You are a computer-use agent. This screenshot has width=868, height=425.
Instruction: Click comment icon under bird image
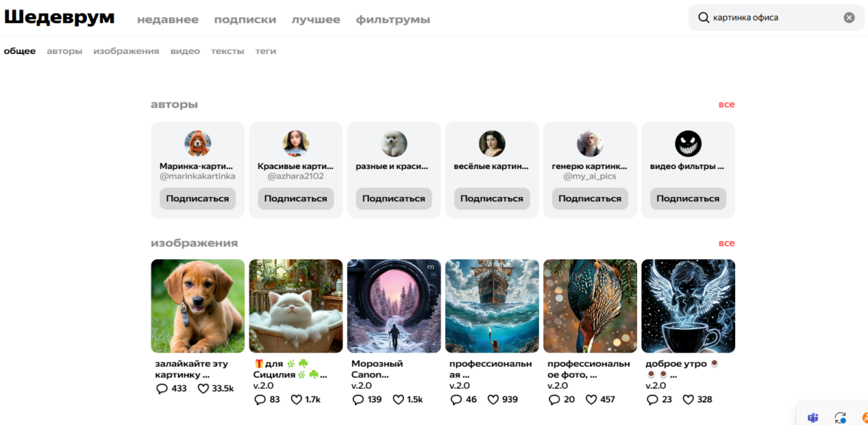554,399
